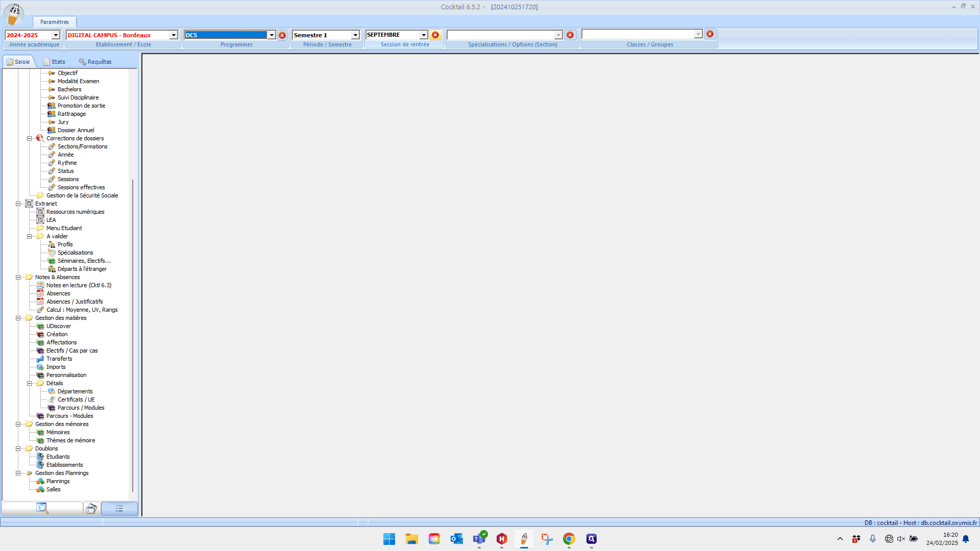
Task: Click the Départements icon
Action: click(x=52, y=391)
